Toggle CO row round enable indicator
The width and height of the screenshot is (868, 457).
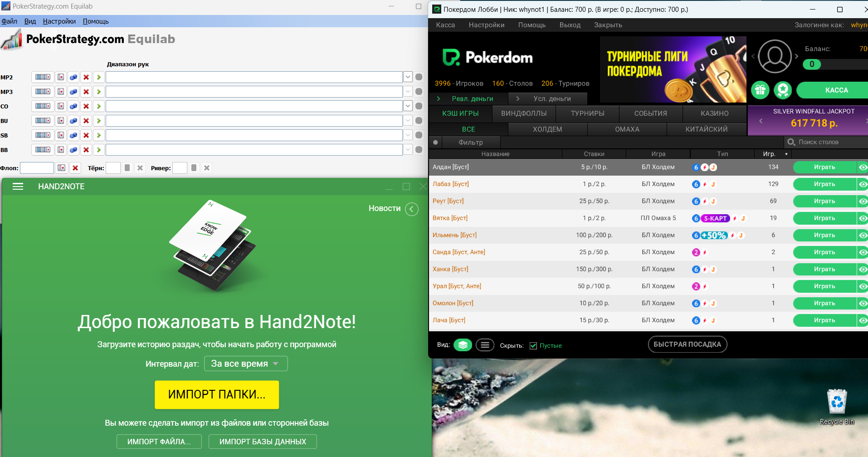pos(419,106)
